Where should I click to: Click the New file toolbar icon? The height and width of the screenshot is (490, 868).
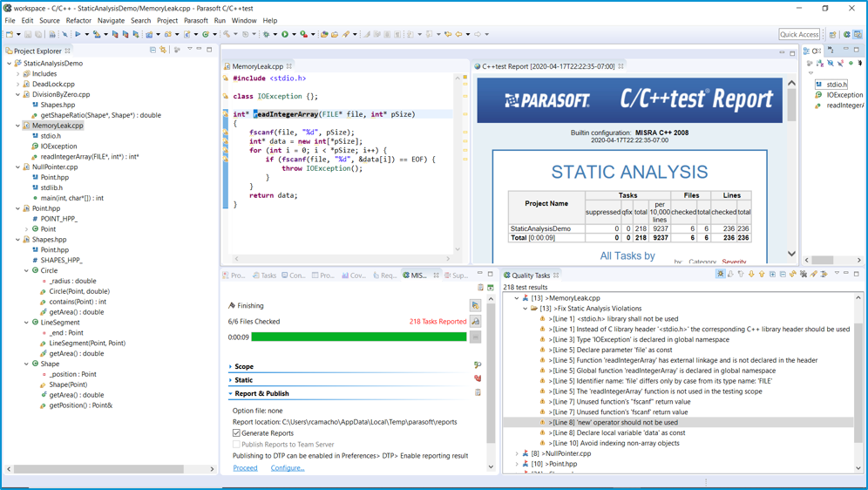coord(10,34)
